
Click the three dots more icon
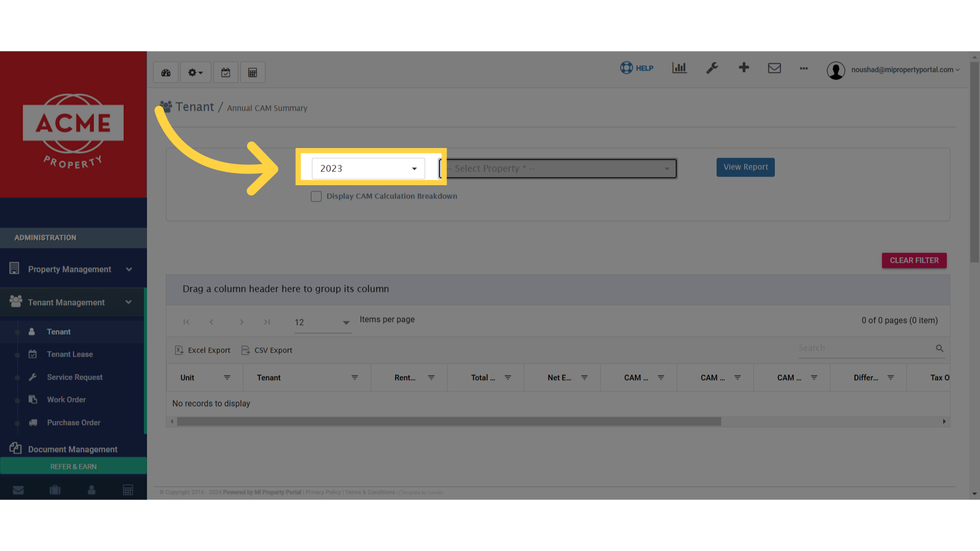pos(804,68)
